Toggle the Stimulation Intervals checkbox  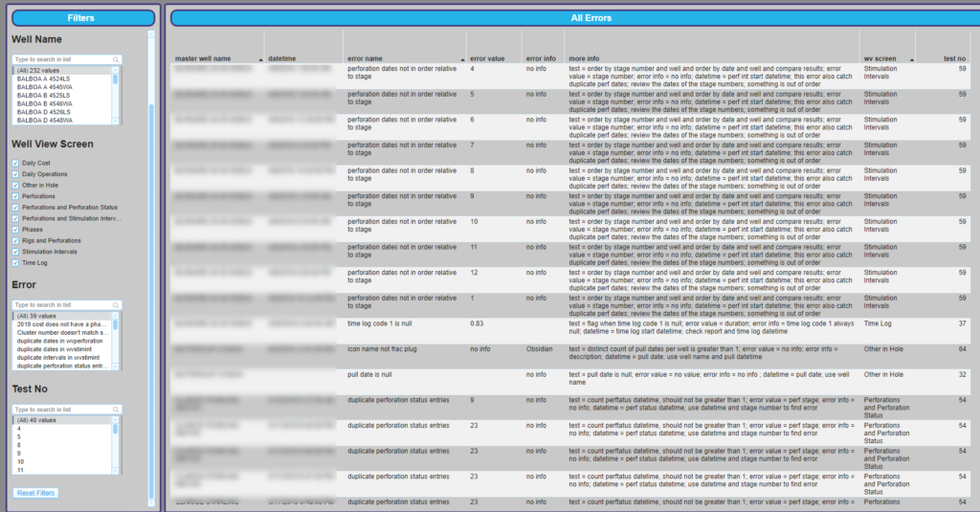pyautogui.click(x=15, y=252)
